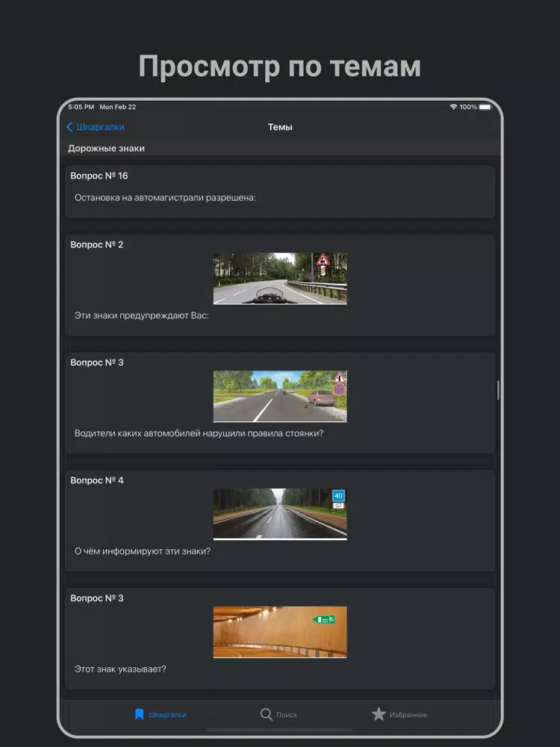Tap the back chevron icon beside Шпаргалки
The width and height of the screenshot is (560, 747).
pos(70,127)
